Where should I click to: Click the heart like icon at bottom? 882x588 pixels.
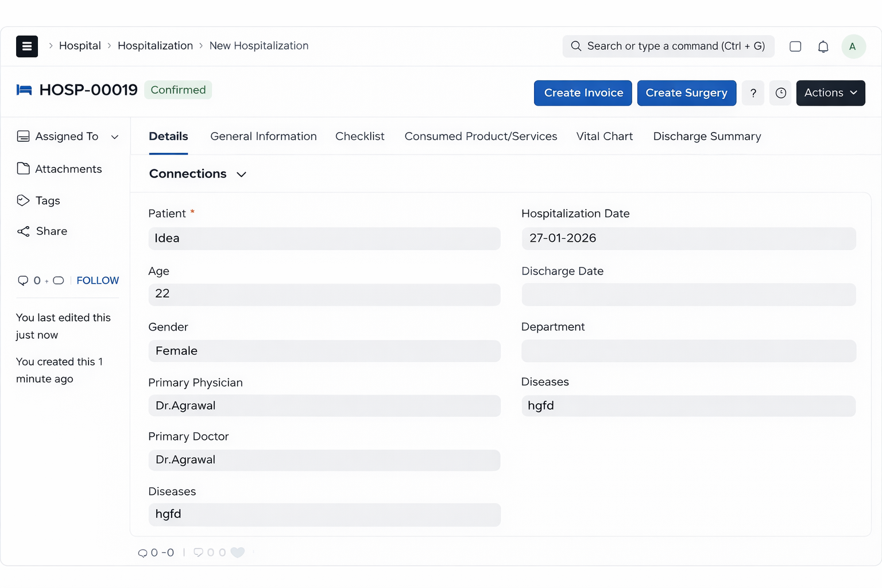pyautogui.click(x=237, y=552)
